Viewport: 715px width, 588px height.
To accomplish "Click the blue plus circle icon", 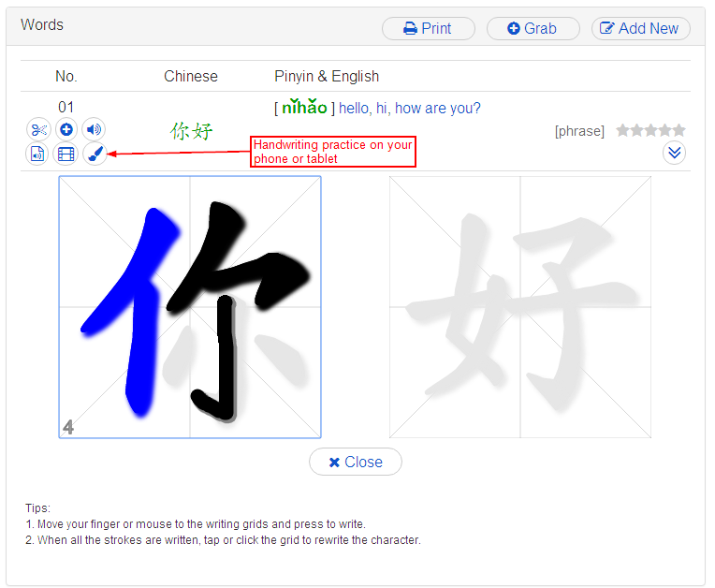I will click(x=66, y=129).
